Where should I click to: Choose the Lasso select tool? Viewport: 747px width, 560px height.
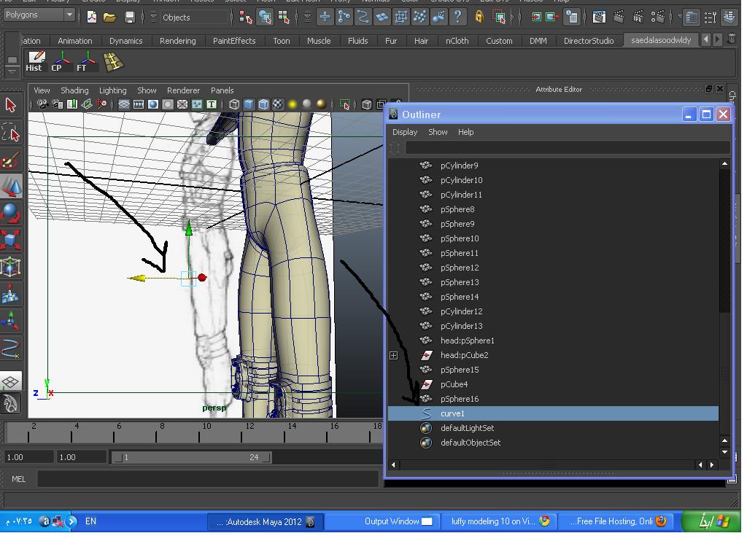(10, 133)
